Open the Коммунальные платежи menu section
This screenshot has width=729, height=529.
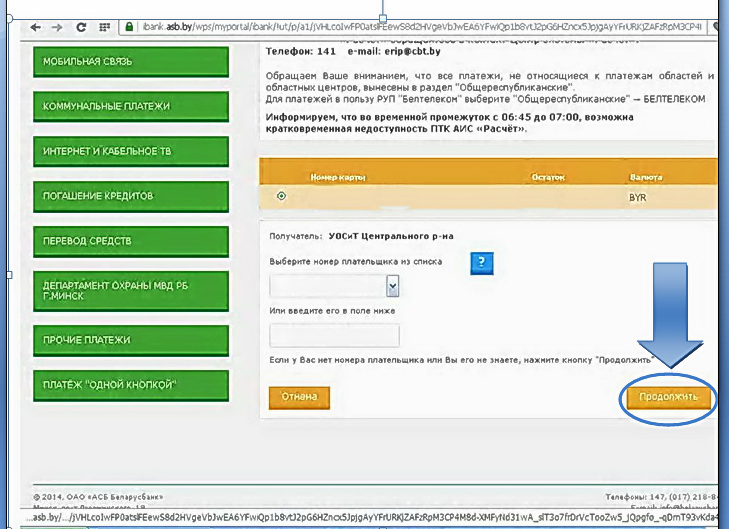[x=131, y=106]
